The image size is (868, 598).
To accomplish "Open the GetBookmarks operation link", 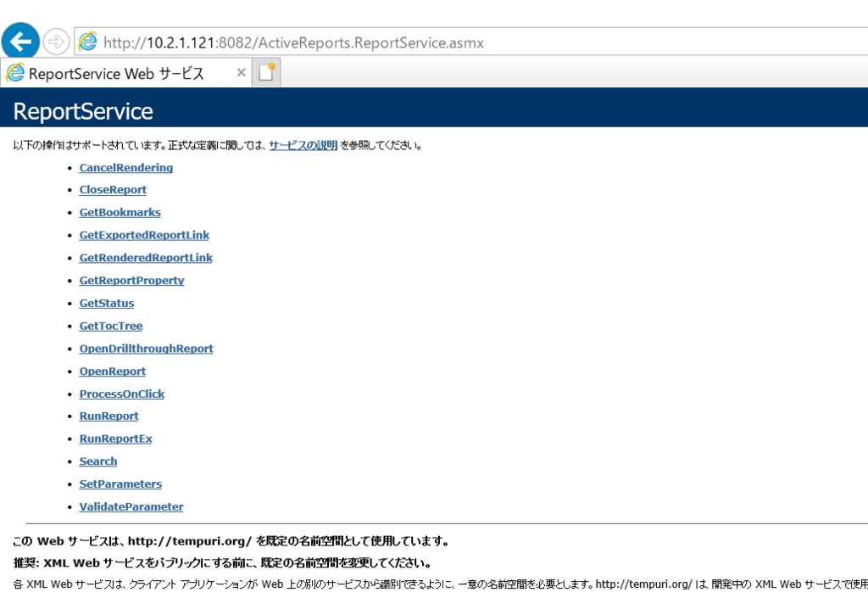I will click(x=120, y=213).
